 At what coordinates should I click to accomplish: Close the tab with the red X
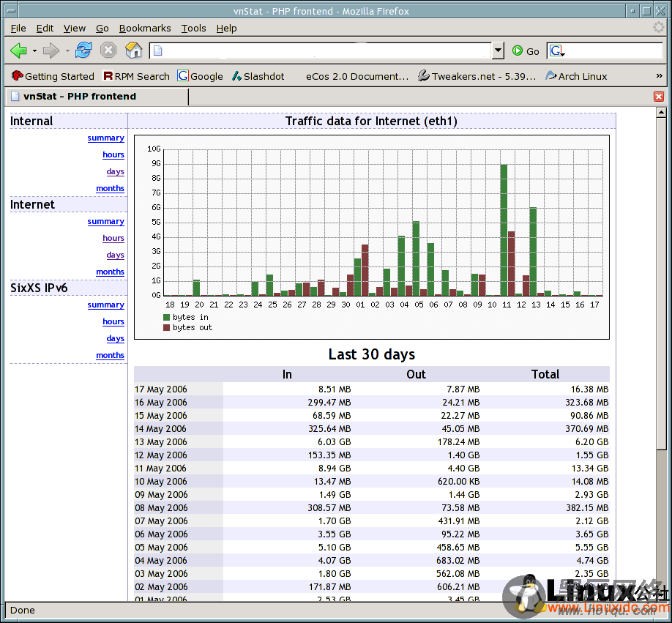pyautogui.click(x=659, y=97)
